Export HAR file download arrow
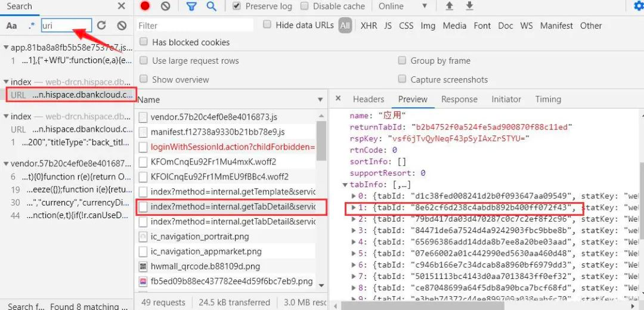 470,6
